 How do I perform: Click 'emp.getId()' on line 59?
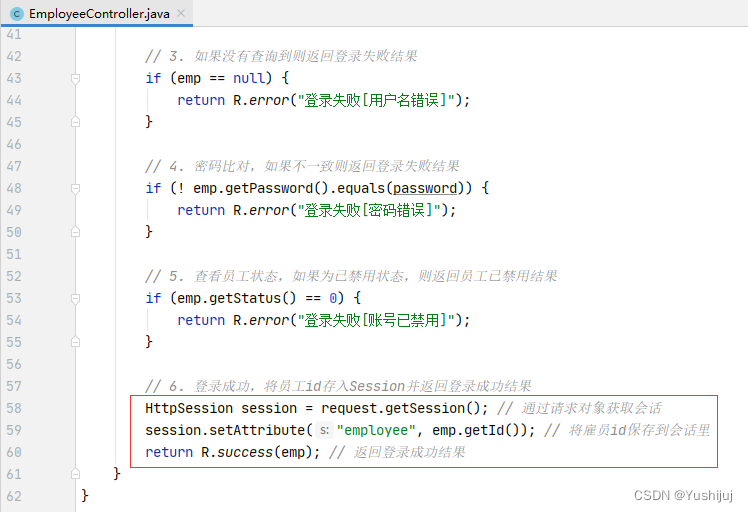click(x=476, y=430)
